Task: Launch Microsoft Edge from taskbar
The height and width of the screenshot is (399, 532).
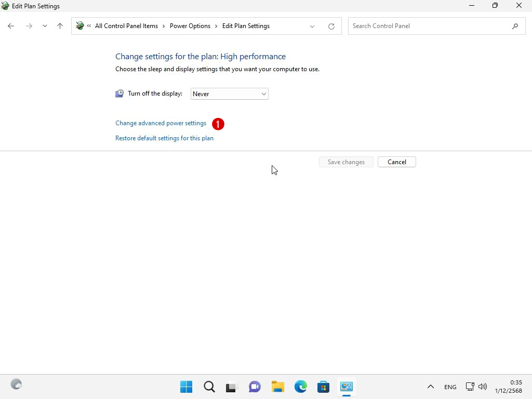Action: [x=300, y=387]
